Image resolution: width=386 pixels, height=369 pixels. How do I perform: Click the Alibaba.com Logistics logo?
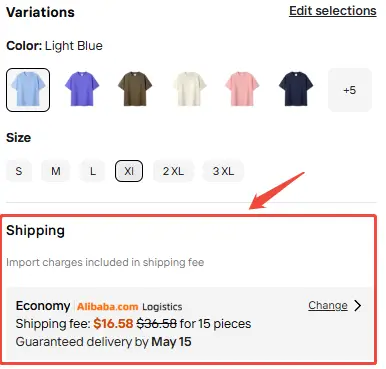(x=130, y=306)
